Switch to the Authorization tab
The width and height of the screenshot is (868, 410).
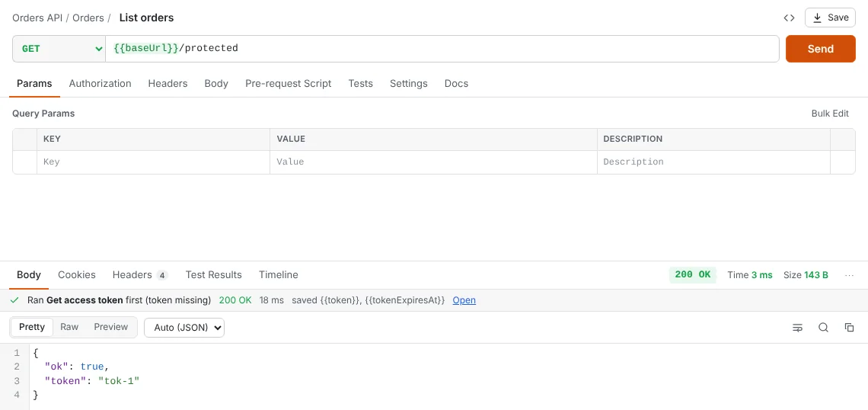pyautogui.click(x=101, y=84)
